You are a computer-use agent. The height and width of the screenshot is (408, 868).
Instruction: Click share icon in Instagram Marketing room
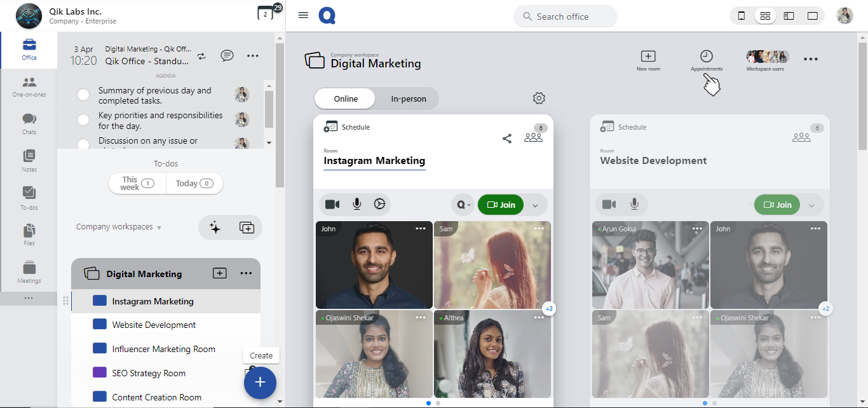507,139
